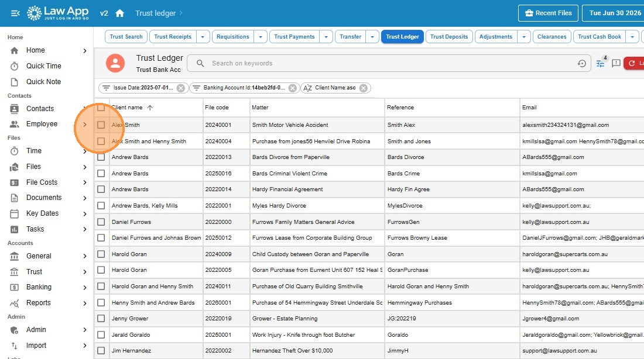Switch to Requisitions tab
644x359 pixels.
[x=233, y=37]
